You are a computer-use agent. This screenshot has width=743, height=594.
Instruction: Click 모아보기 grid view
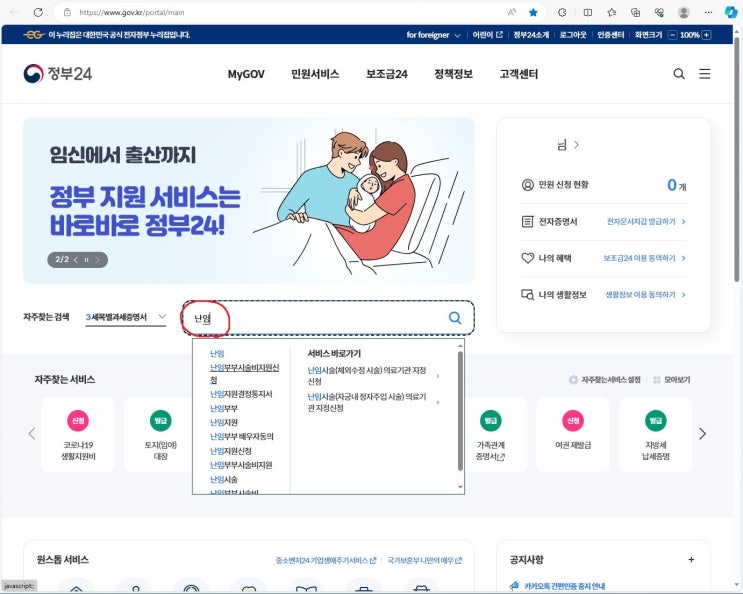[671, 379]
